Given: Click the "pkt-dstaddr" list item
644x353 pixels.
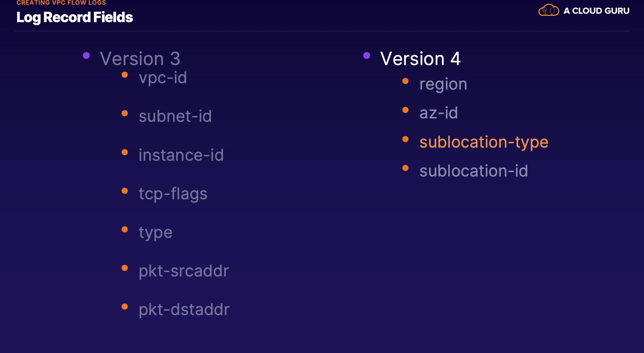Looking at the screenshot, I should pos(184,310).
